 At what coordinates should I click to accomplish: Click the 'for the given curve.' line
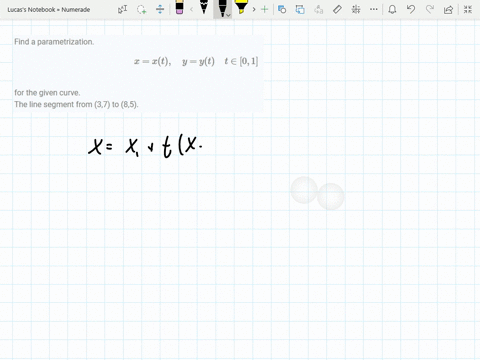(x=47, y=93)
